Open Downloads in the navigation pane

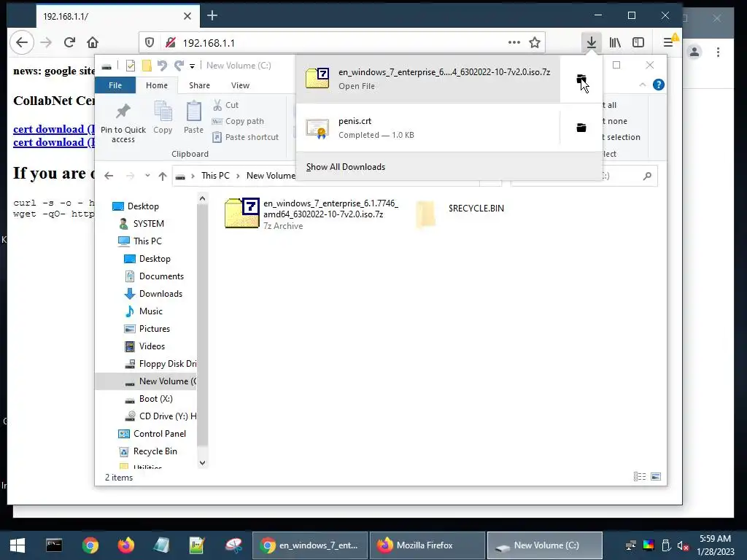(x=153, y=294)
